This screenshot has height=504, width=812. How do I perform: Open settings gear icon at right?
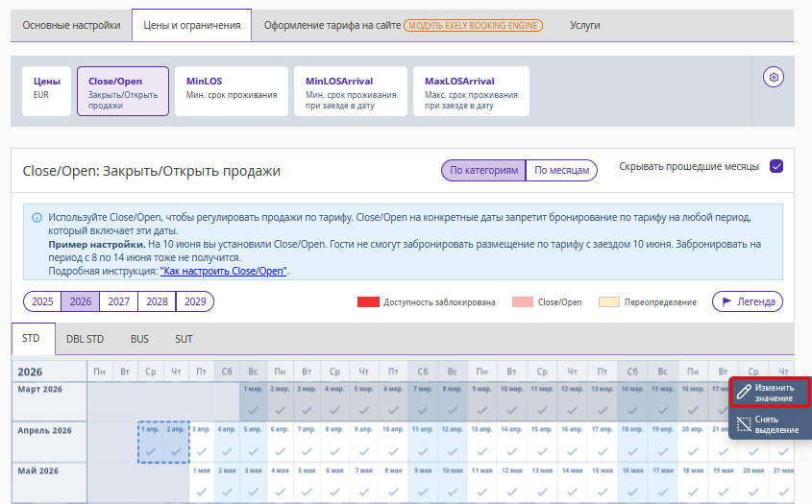click(x=775, y=77)
